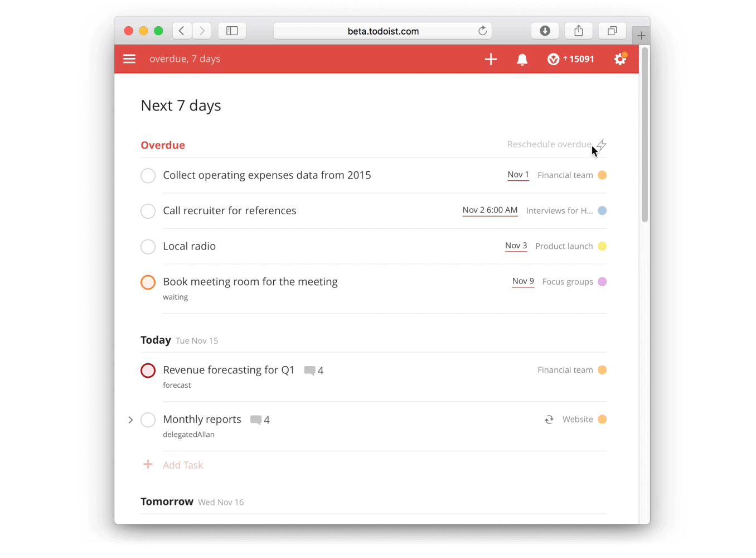Click the quick add task plus icon
The height and width of the screenshot is (558, 756).
491,59
